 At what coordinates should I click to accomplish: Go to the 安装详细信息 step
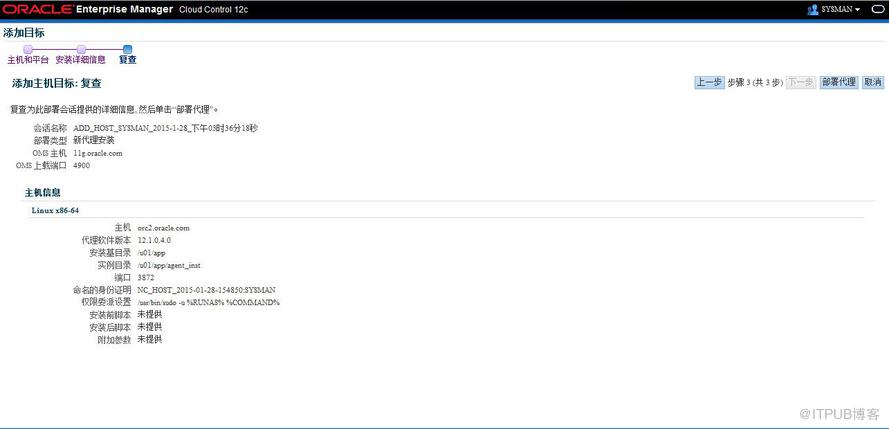point(81,60)
